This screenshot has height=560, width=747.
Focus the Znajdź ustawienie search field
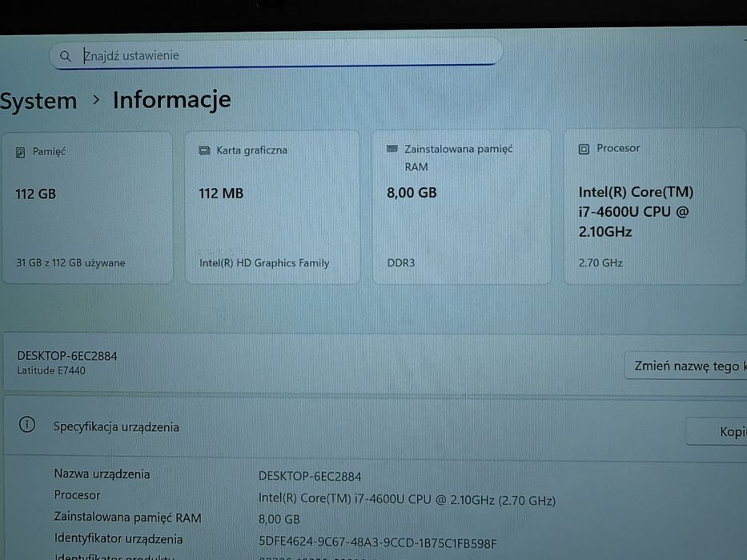pos(276,54)
